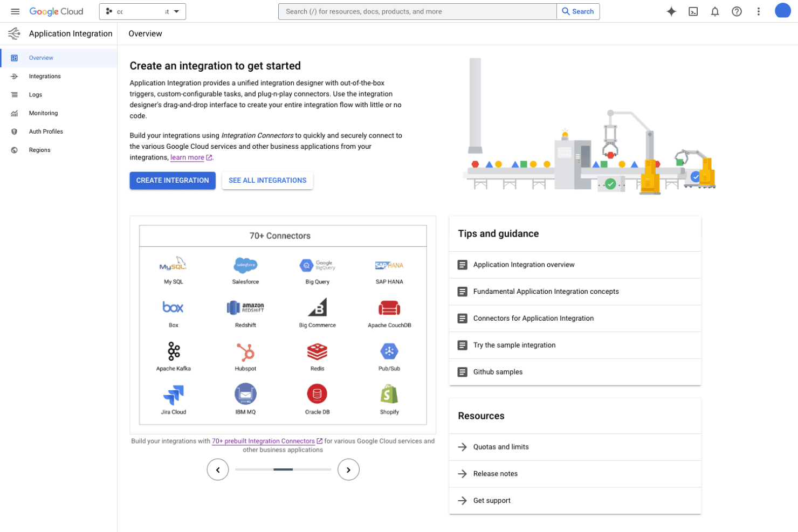Image resolution: width=798 pixels, height=532 pixels.
Task: Go to previous carousel slide arrow
Action: click(218, 469)
